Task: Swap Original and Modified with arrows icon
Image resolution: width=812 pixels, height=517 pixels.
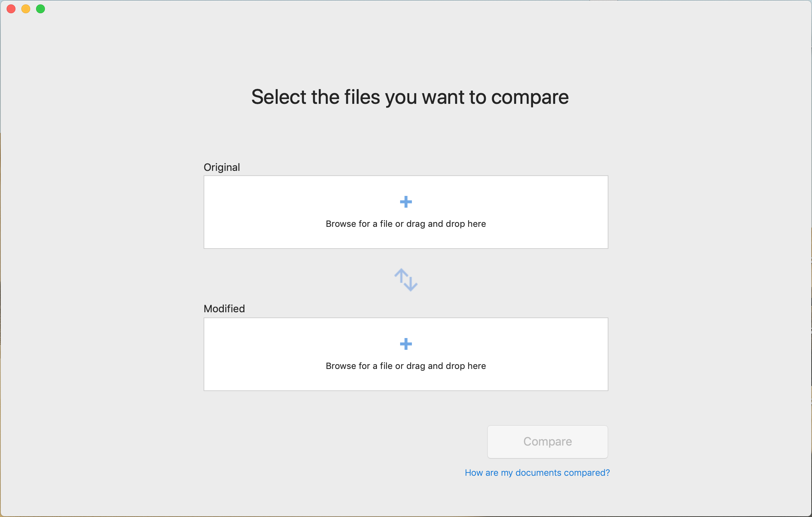Action: coord(406,280)
